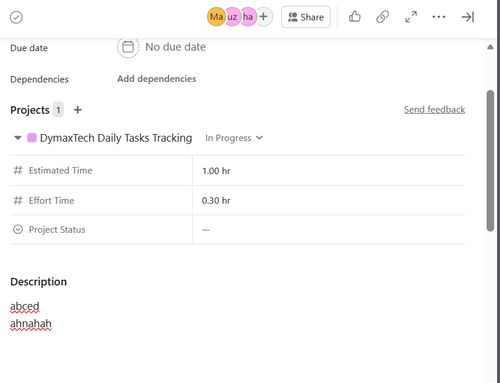Click the pink DymaxTech project color square
This screenshot has width=500, height=383.
(x=32, y=137)
